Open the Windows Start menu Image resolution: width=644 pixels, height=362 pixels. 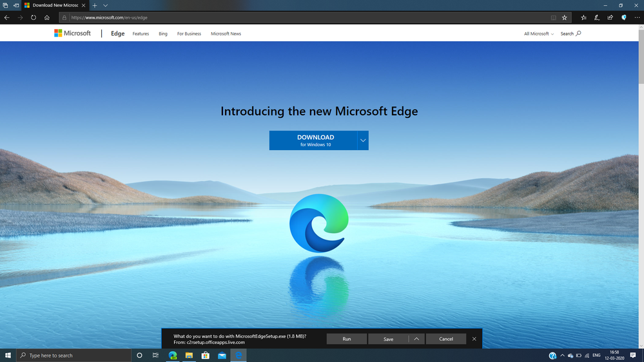(x=8, y=356)
